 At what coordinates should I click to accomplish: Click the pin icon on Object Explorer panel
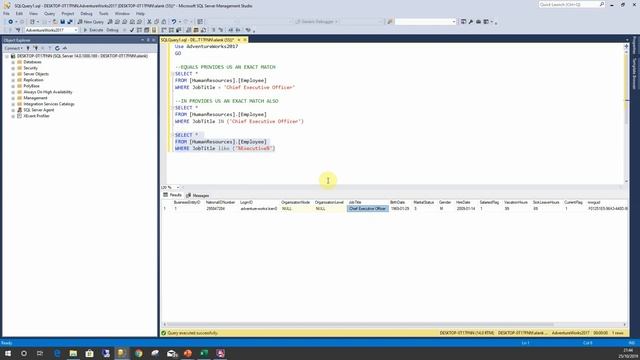148,40
